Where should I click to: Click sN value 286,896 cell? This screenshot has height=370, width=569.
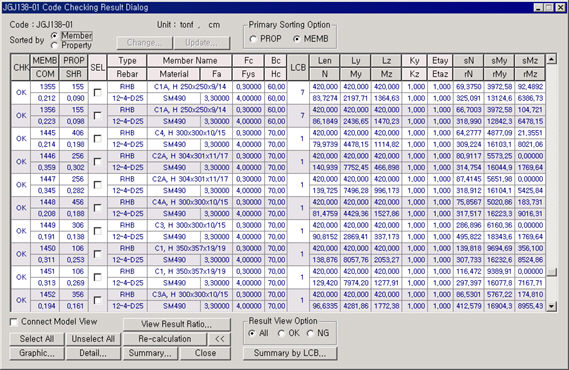pos(468,225)
